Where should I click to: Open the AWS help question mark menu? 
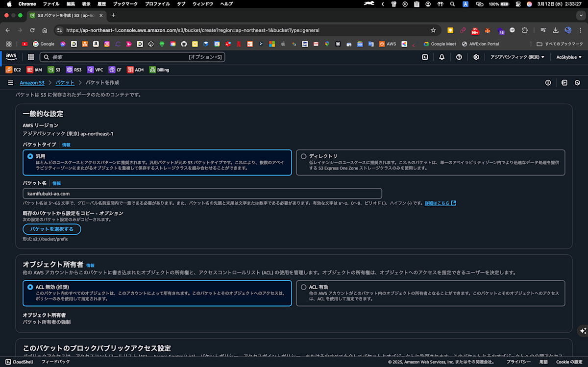(459, 57)
